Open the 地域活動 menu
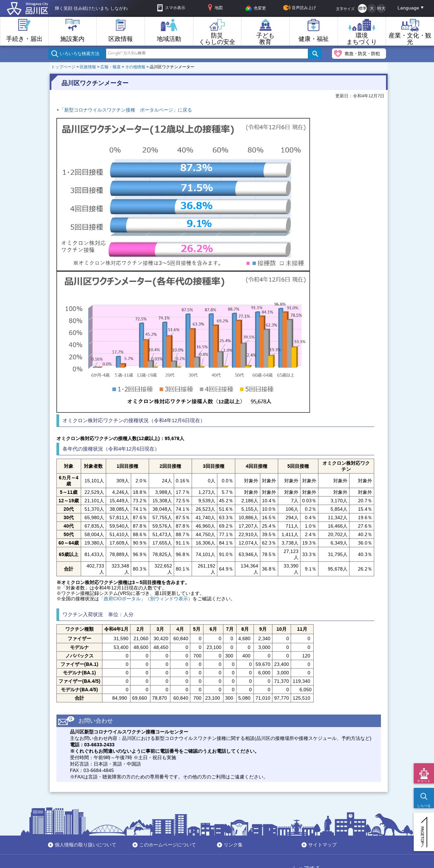 pos(169,31)
